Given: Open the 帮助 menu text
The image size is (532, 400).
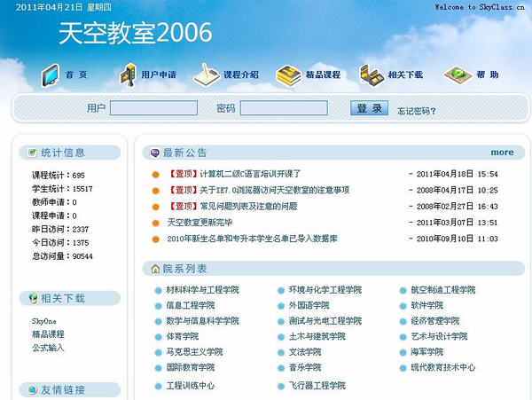Looking at the screenshot, I should click(x=487, y=75).
